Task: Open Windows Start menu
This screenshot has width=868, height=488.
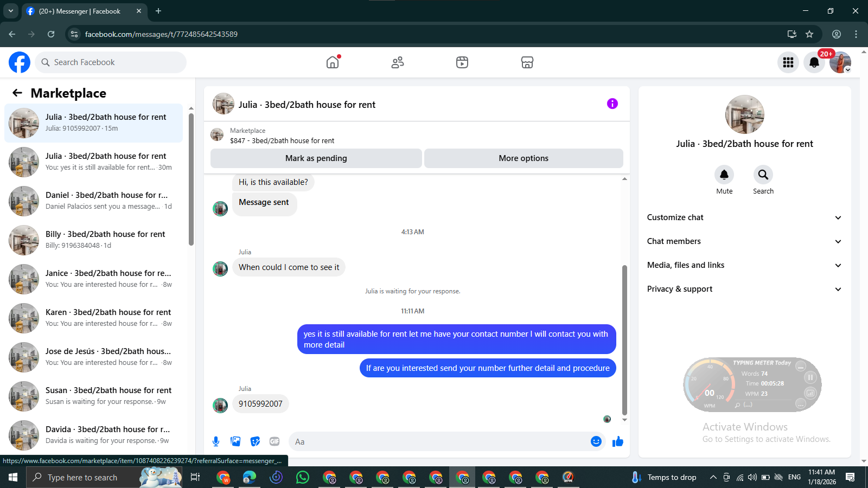Action: click(13, 477)
